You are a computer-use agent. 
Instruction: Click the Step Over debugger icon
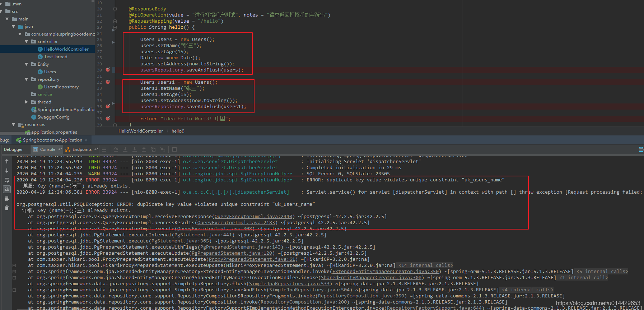pos(116,149)
